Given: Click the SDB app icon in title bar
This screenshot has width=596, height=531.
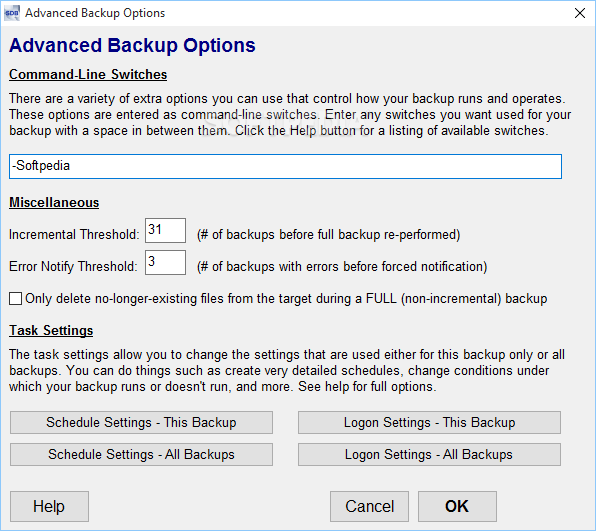Looking at the screenshot, I should 11,13.
